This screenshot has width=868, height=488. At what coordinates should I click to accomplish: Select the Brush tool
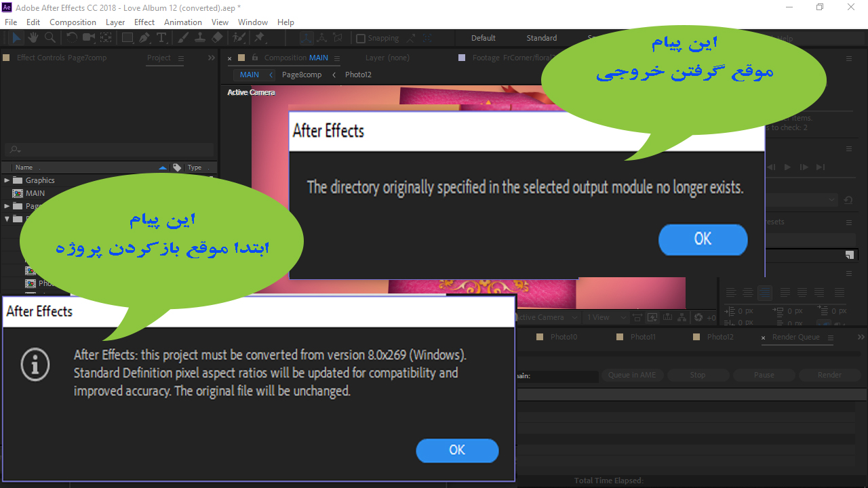point(183,38)
